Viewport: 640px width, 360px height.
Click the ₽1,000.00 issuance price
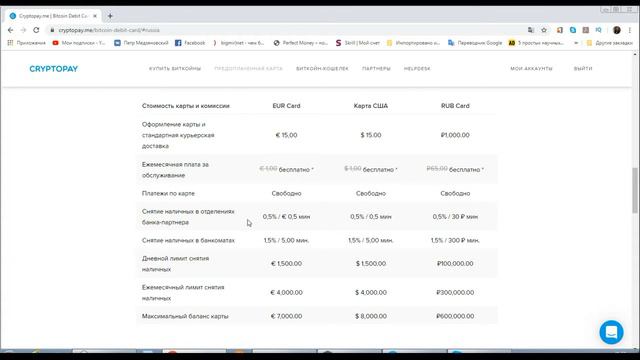click(x=455, y=135)
